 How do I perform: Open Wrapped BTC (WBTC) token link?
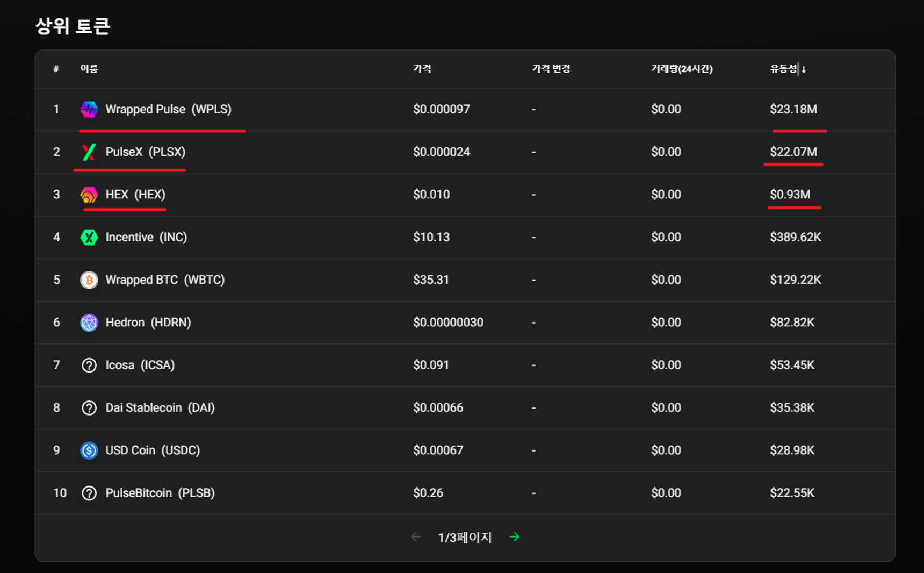point(165,280)
